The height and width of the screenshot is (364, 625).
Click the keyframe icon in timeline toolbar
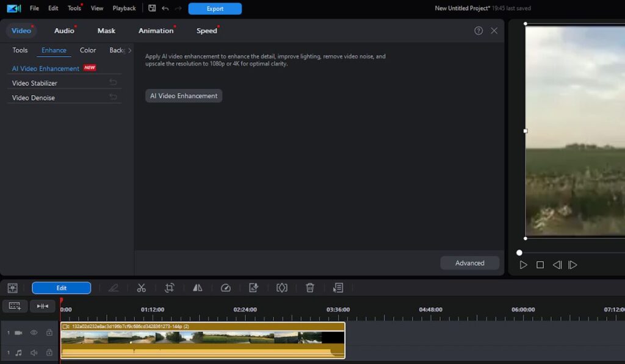click(x=281, y=288)
